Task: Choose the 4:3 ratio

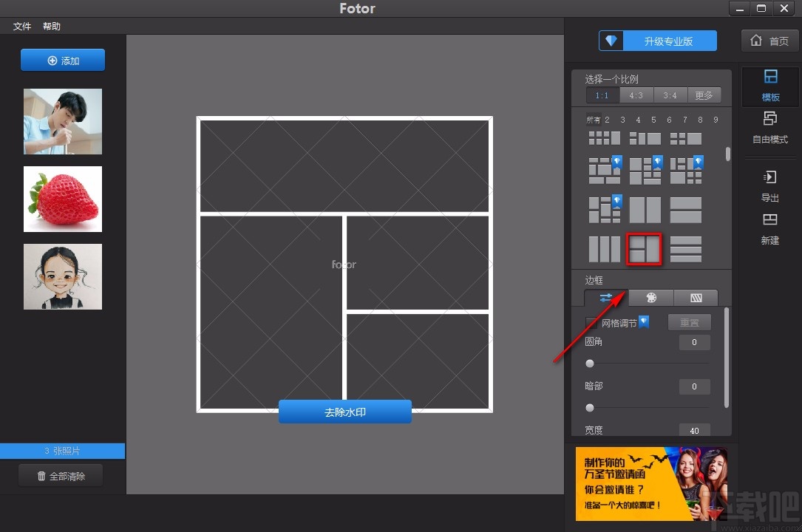Action: click(x=636, y=95)
